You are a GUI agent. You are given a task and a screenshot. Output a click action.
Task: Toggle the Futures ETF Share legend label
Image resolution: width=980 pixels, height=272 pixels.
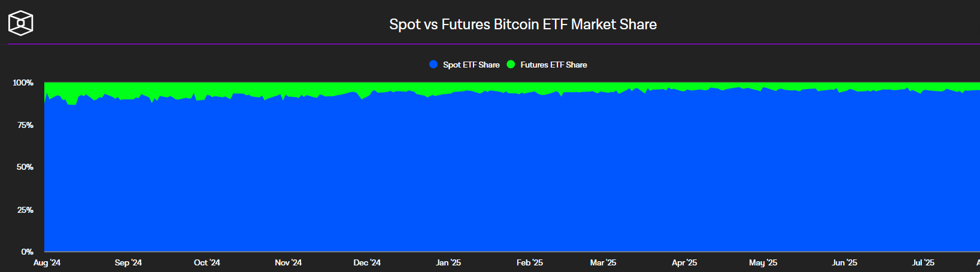click(x=554, y=65)
